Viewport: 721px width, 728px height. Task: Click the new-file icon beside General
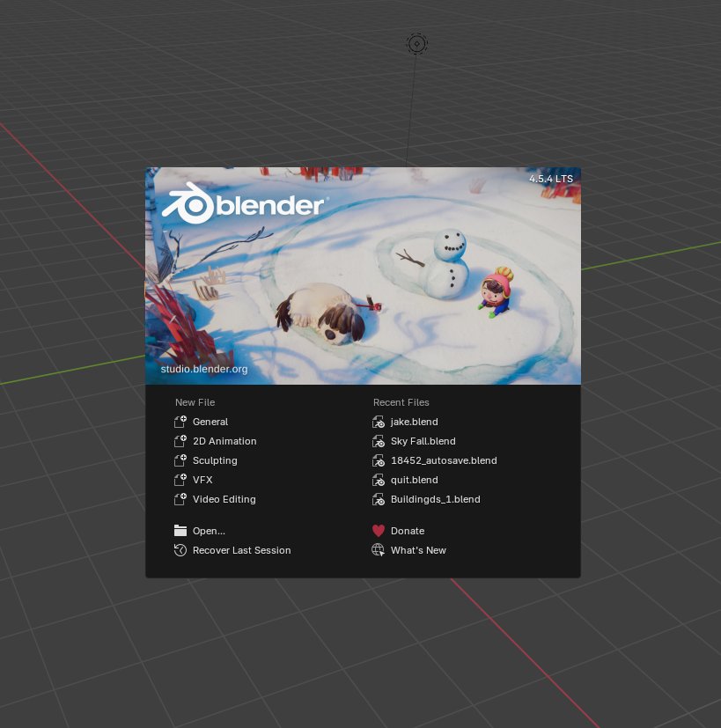click(x=180, y=422)
